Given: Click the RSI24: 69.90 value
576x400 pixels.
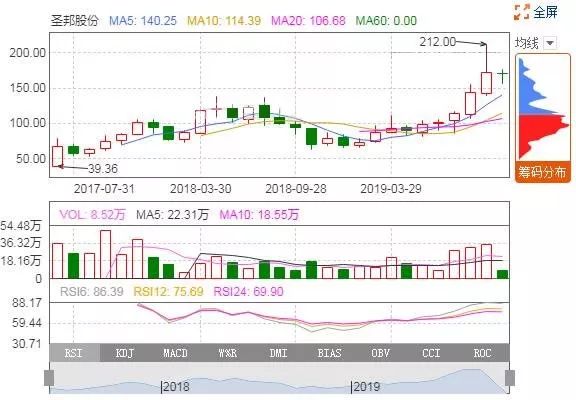Looking at the screenshot, I should click(248, 292).
